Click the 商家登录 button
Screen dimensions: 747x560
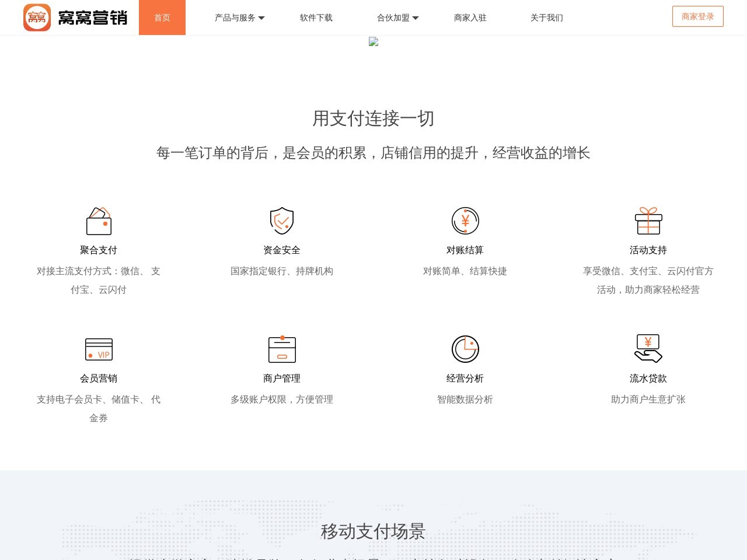(x=698, y=16)
